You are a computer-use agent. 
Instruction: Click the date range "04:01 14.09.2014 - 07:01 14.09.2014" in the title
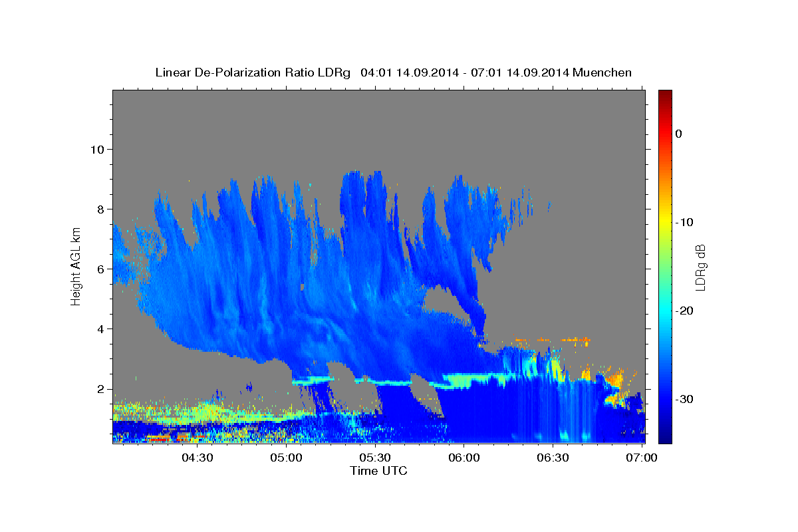[x=464, y=72]
